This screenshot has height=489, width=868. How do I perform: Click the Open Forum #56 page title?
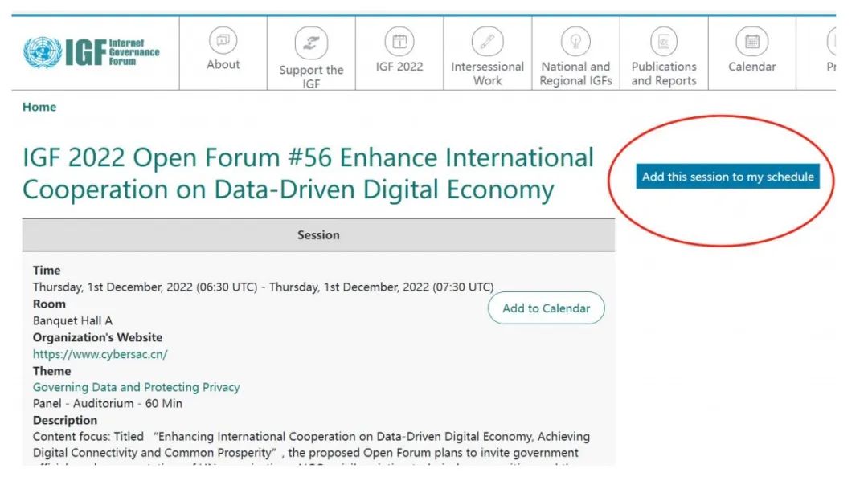(x=308, y=173)
